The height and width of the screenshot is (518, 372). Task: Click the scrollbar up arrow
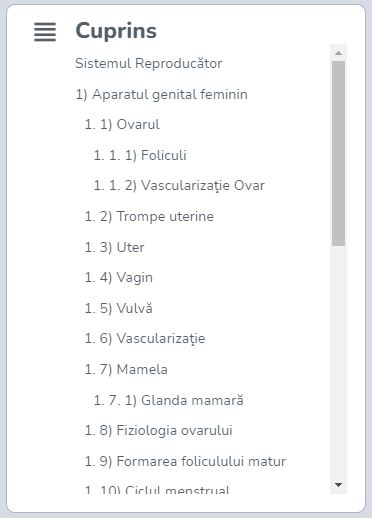coord(338,53)
